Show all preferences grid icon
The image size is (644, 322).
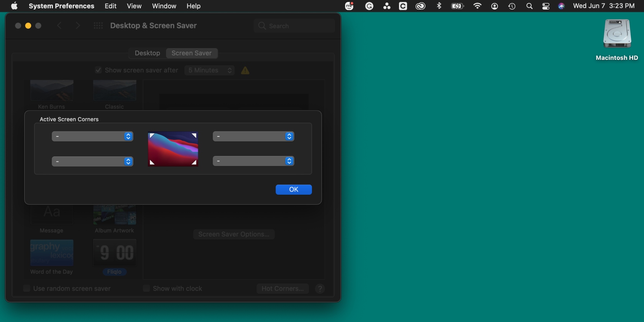click(x=98, y=26)
